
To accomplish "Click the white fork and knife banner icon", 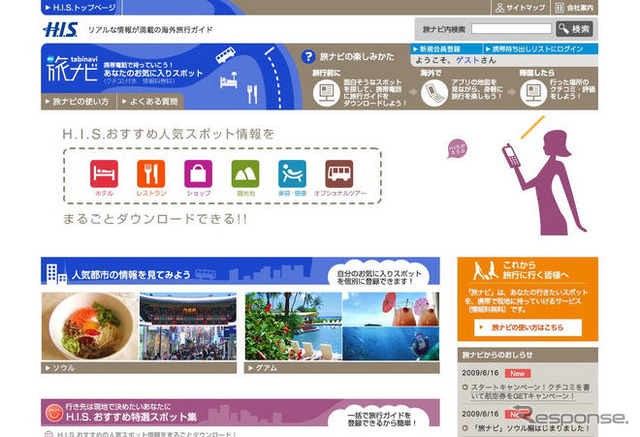I will [x=252, y=94].
